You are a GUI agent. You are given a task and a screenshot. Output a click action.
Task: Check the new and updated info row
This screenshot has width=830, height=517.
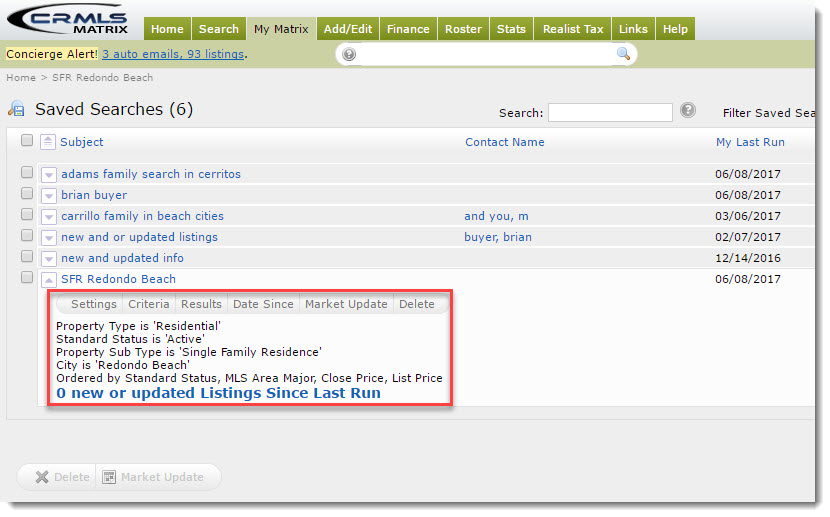click(x=27, y=257)
